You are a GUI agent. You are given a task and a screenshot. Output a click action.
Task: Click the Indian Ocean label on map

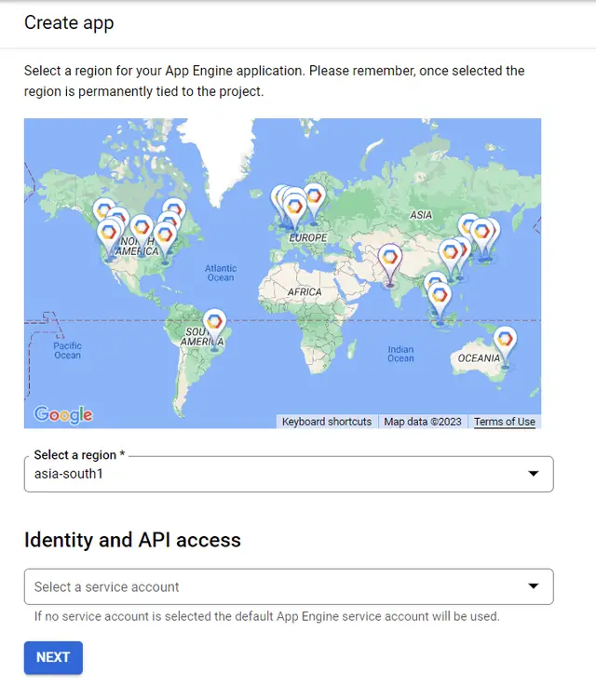pos(400,354)
